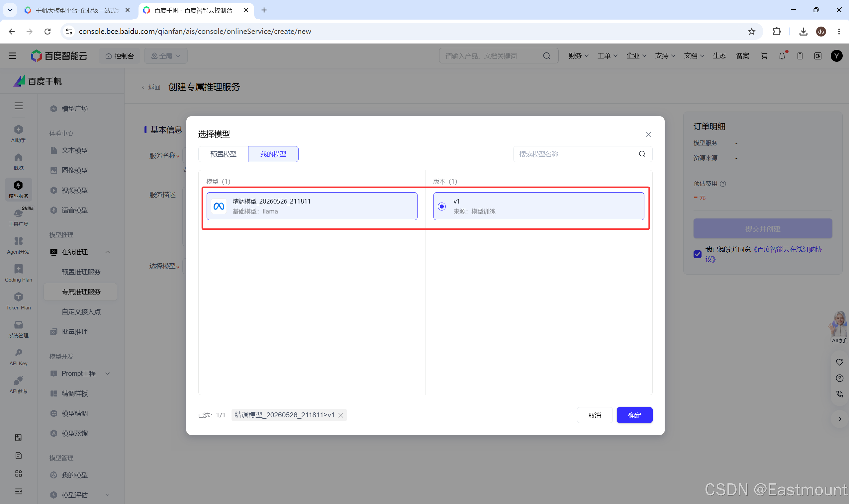Open 自定义接入点 submenu item

click(x=81, y=312)
